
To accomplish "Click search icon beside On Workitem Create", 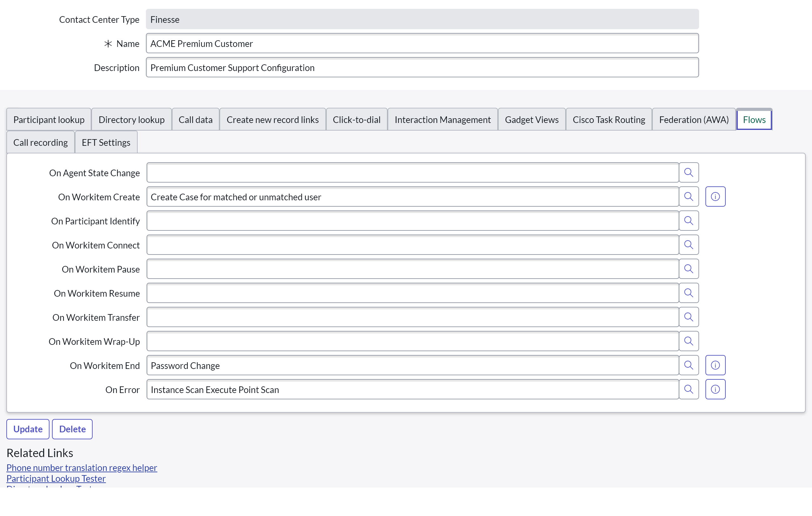I will pos(688,197).
